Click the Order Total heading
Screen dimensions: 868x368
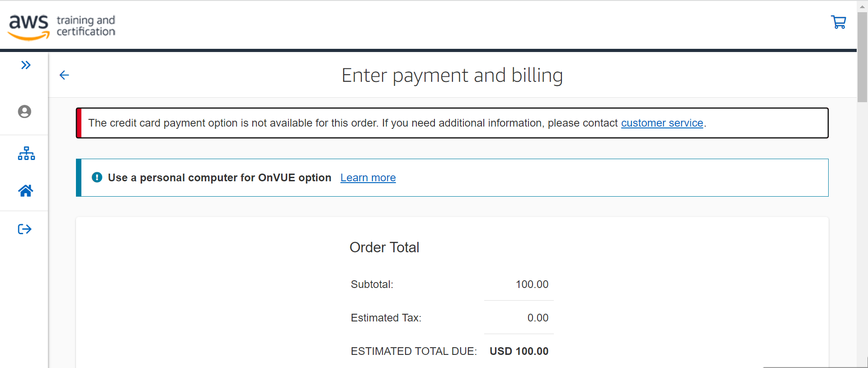[x=384, y=247]
